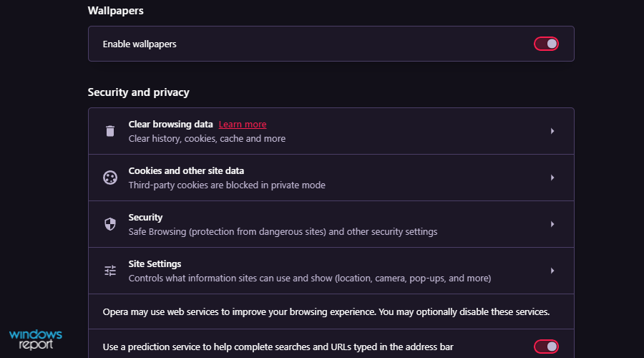Expand the Clear browsing data arrow
644x358 pixels.
pos(552,131)
